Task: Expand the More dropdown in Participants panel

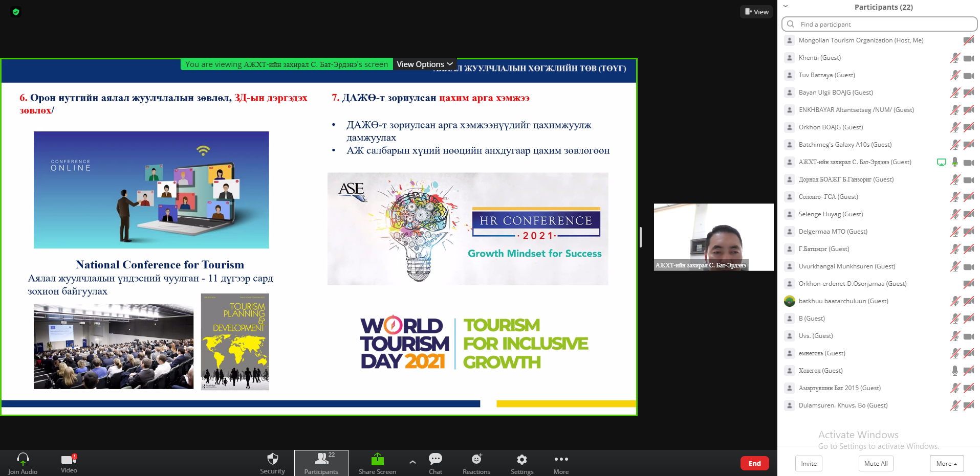Action: coord(946,464)
